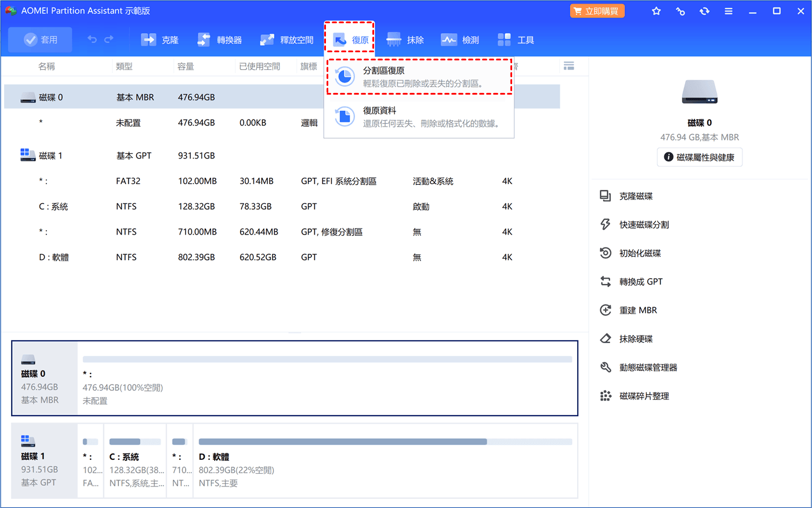
Task: Open the column layout settings icon
Action: (569, 66)
